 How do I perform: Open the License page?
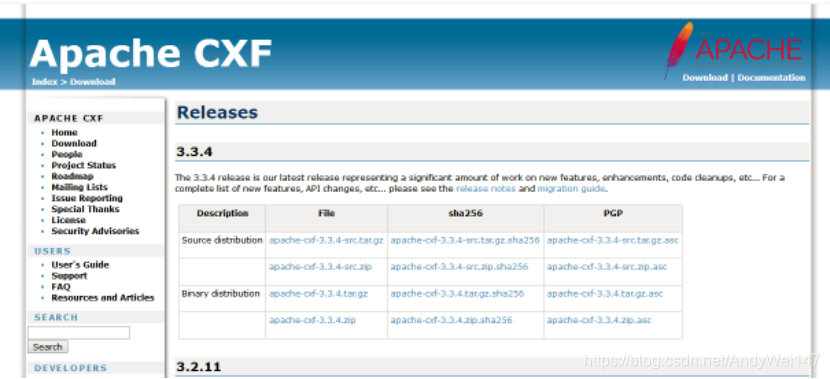coord(68,220)
